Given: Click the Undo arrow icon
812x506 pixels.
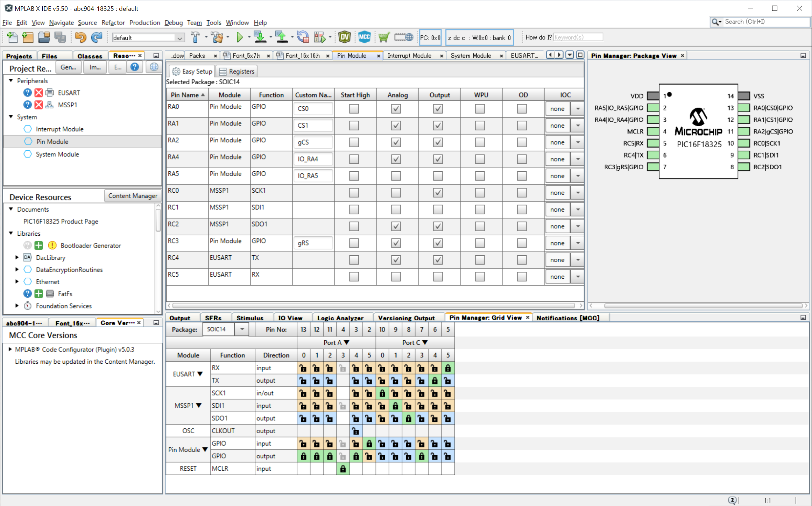Looking at the screenshot, I should coord(80,37).
